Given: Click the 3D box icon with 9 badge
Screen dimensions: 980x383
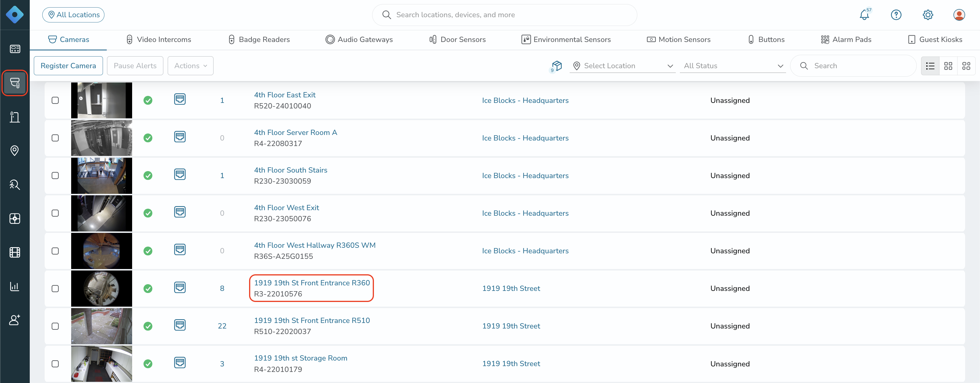Looking at the screenshot, I should coord(556,66).
